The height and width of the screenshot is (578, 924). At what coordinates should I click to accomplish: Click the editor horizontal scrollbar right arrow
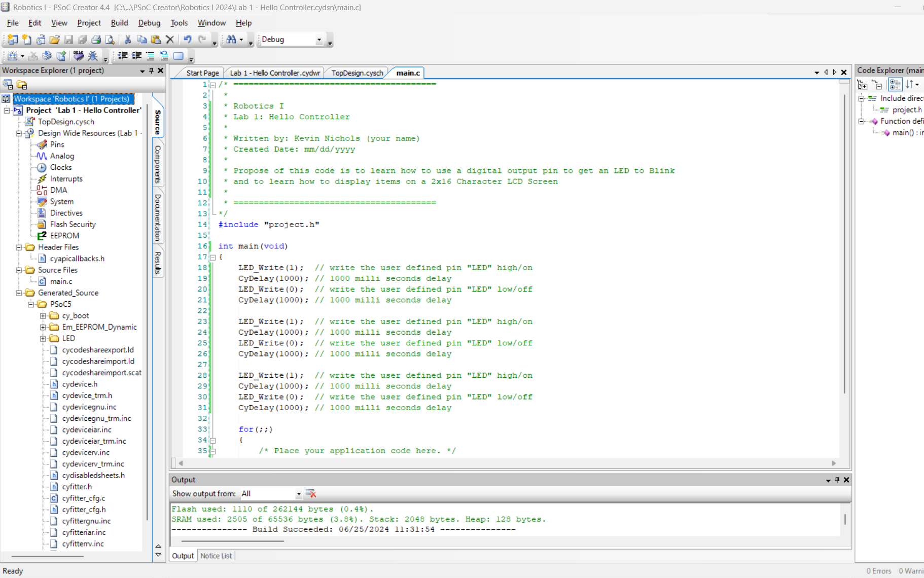click(x=834, y=463)
